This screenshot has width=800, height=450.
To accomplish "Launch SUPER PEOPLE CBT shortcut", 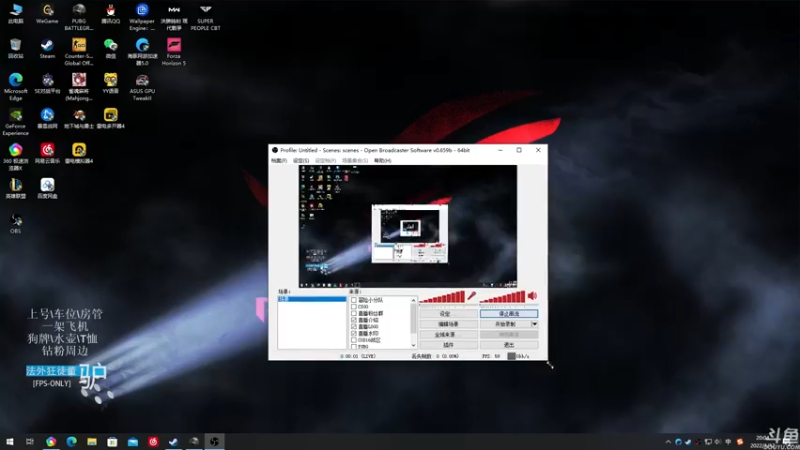I will tap(205, 17).
